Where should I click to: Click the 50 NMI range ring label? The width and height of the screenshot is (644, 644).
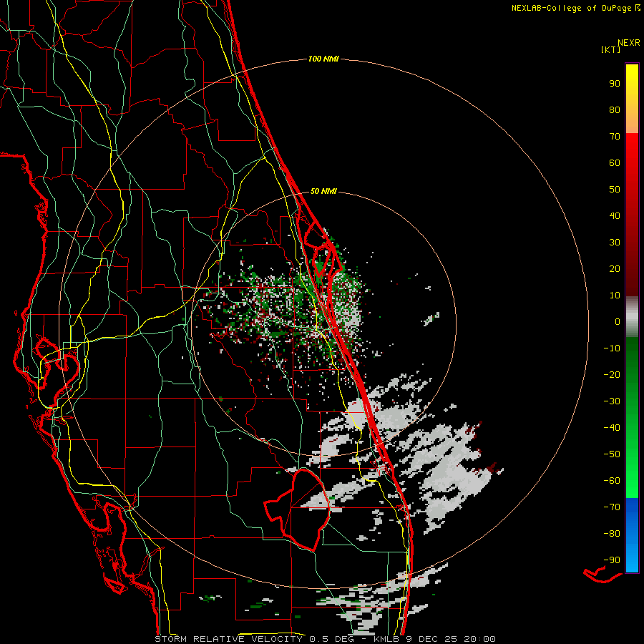tap(323, 191)
